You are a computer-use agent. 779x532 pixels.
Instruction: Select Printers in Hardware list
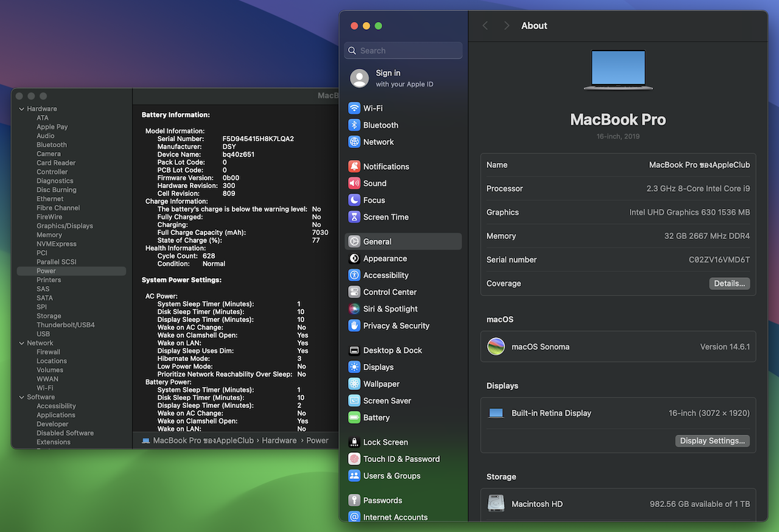click(49, 280)
